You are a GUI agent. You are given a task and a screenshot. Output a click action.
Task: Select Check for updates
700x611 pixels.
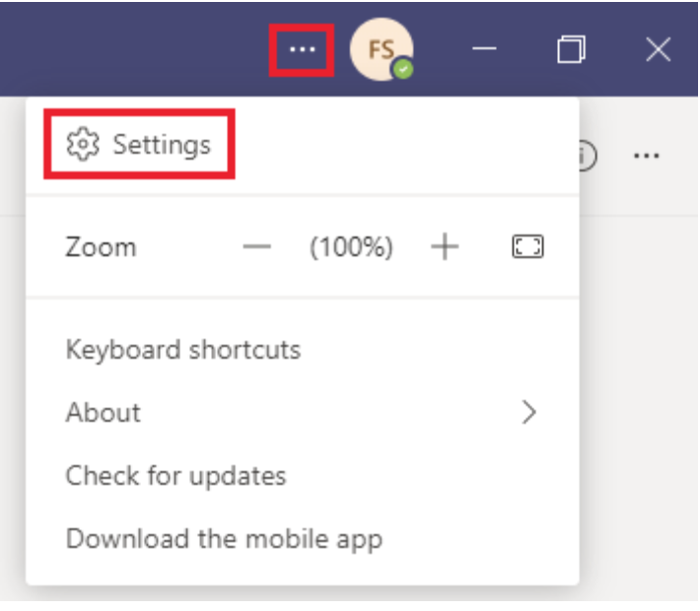coord(175,476)
